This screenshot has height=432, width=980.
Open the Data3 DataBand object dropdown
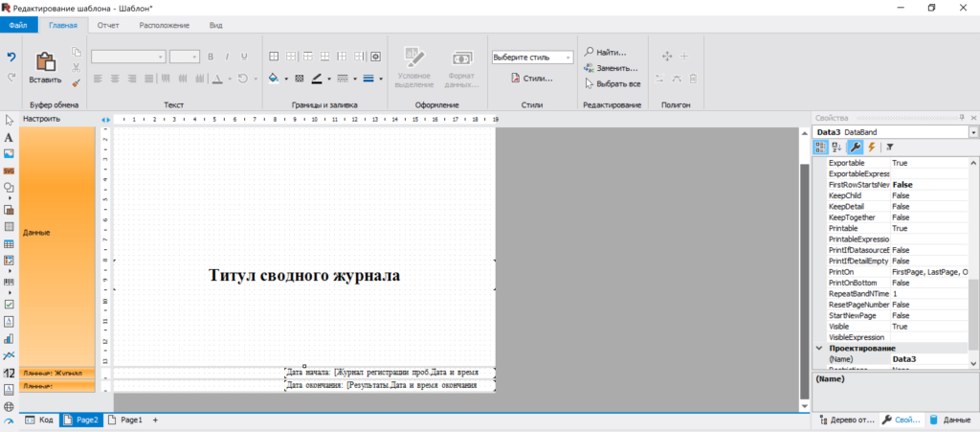click(x=973, y=132)
